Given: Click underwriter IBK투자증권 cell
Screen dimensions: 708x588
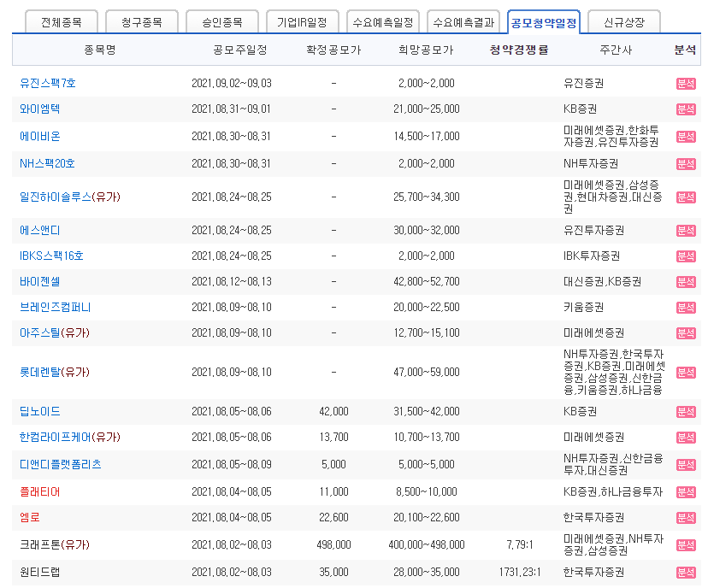Looking at the screenshot, I should click(592, 256).
